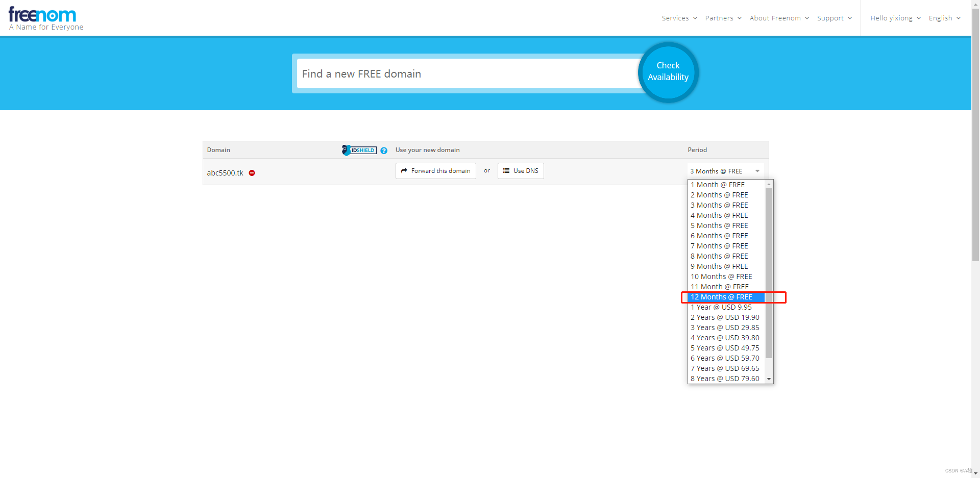Select 11 Month @ FREE option
The height and width of the screenshot is (478, 980).
[727, 287]
